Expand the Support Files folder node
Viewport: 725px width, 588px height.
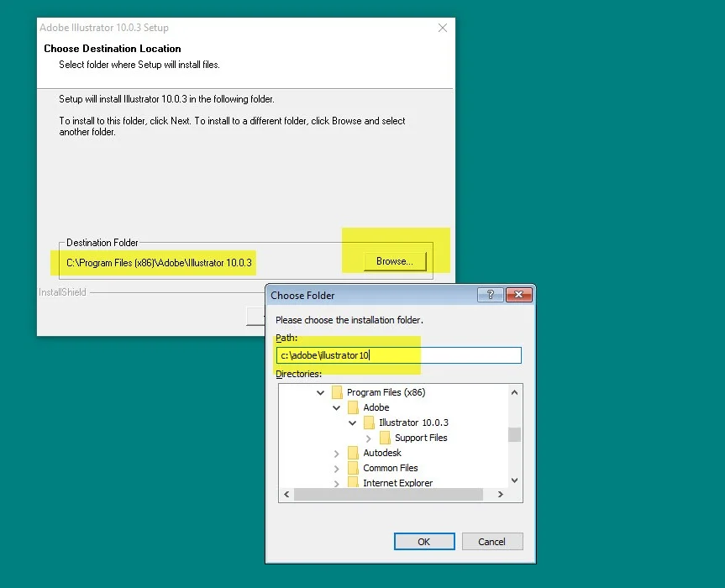(369, 438)
